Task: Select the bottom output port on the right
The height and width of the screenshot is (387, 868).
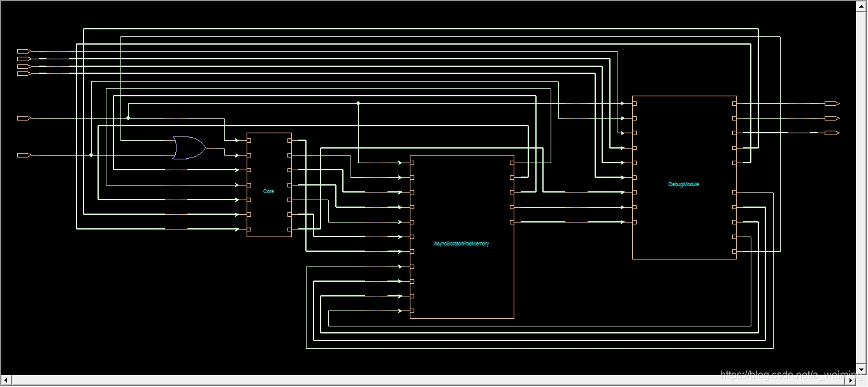Action: (x=832, y=133)
